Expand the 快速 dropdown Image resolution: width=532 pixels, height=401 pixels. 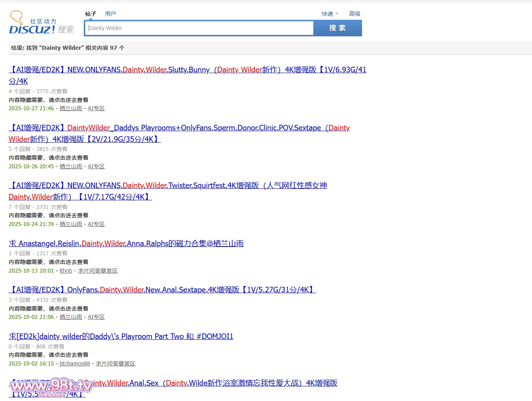coord(330,14)
